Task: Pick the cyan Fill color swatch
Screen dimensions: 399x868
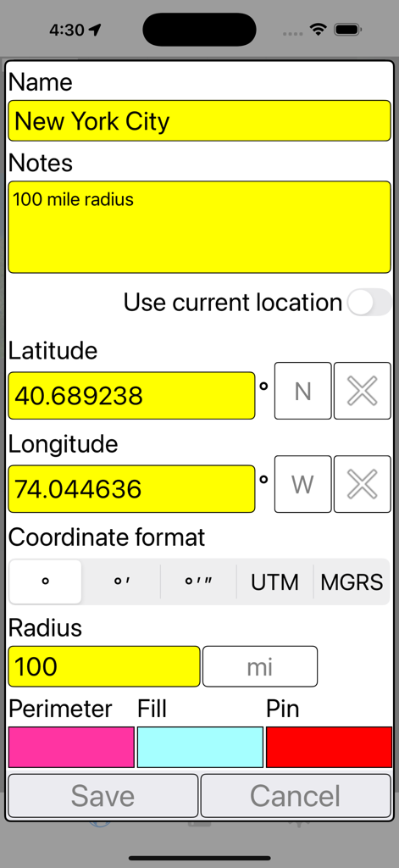Action: point(200,747)
